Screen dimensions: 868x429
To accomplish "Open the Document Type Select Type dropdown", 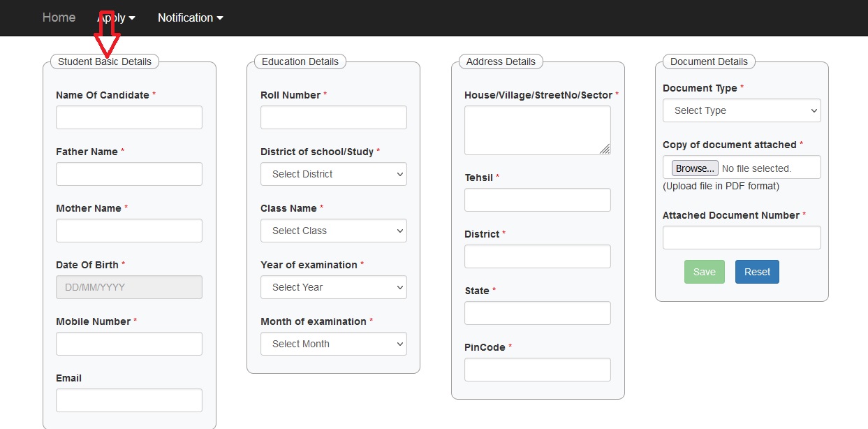I will point(741,110).
